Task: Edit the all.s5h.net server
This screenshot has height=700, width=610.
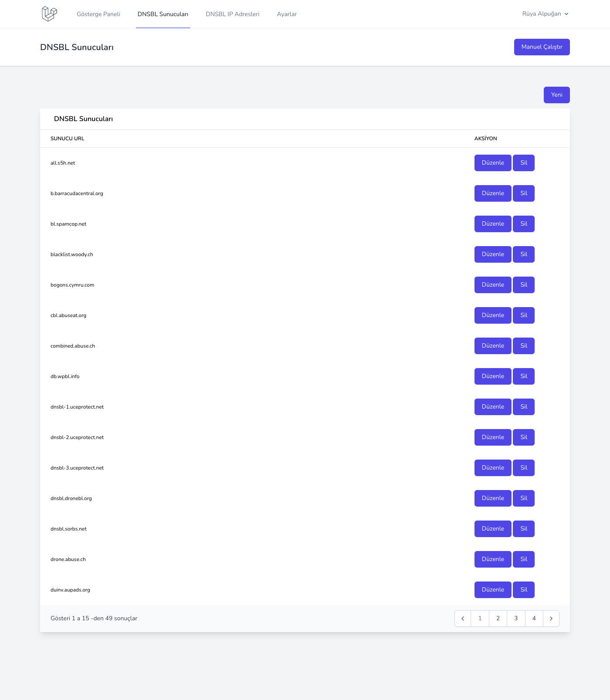Action: click(493, 163)
